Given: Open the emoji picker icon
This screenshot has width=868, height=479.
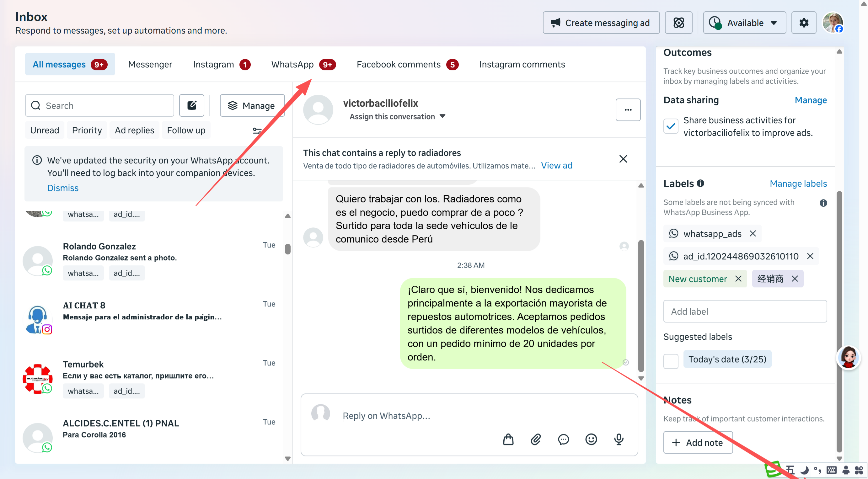Looking at the screenshot, I should (x=591, y=439).
